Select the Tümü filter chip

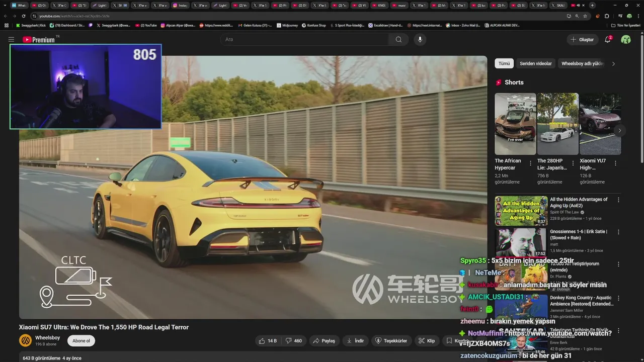(504, 63)
